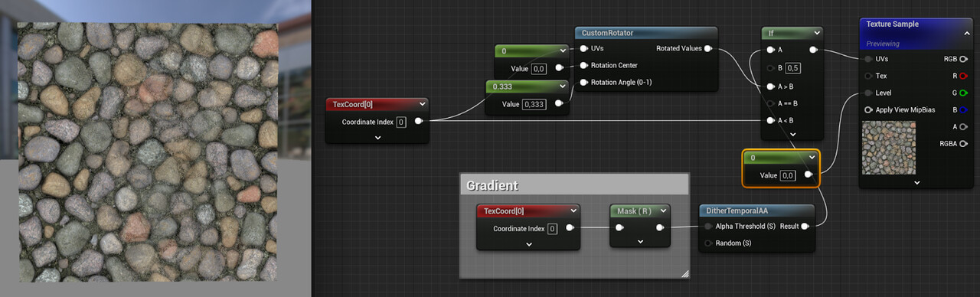Click the Alpha Threshold (S) input pin

tap(708, 227)
